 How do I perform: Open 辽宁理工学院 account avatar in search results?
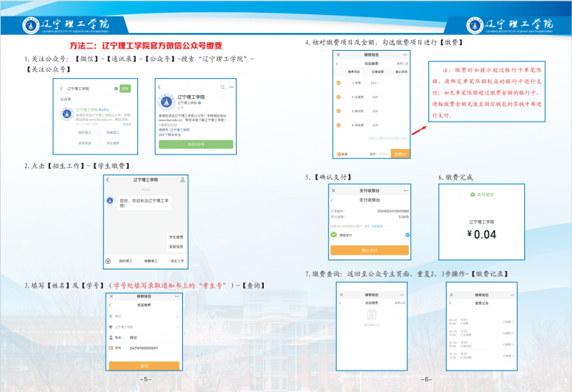click(x=66, y=114)
